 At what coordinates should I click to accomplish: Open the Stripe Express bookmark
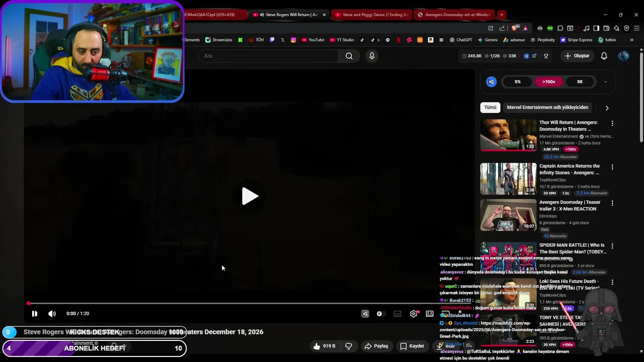coord(576,40)
